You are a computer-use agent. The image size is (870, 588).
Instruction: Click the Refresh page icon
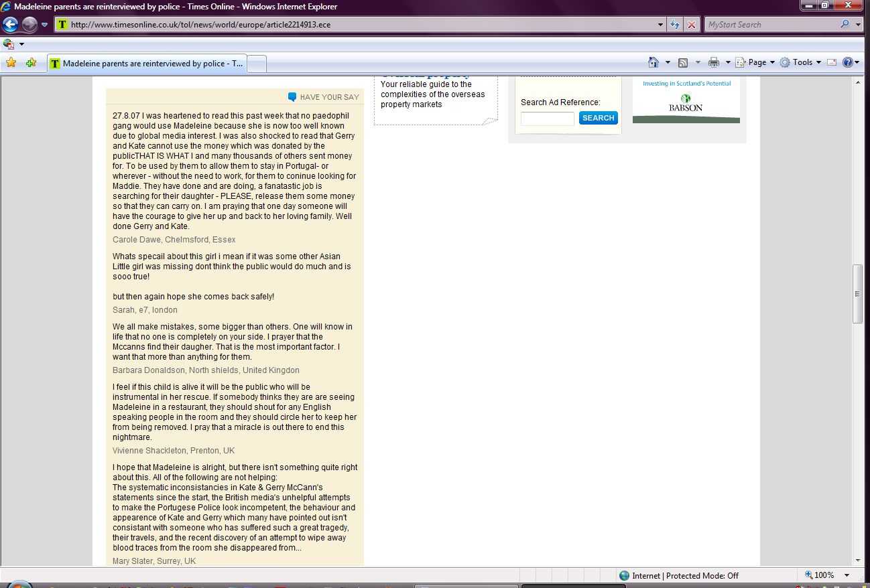tap(676, 25)
